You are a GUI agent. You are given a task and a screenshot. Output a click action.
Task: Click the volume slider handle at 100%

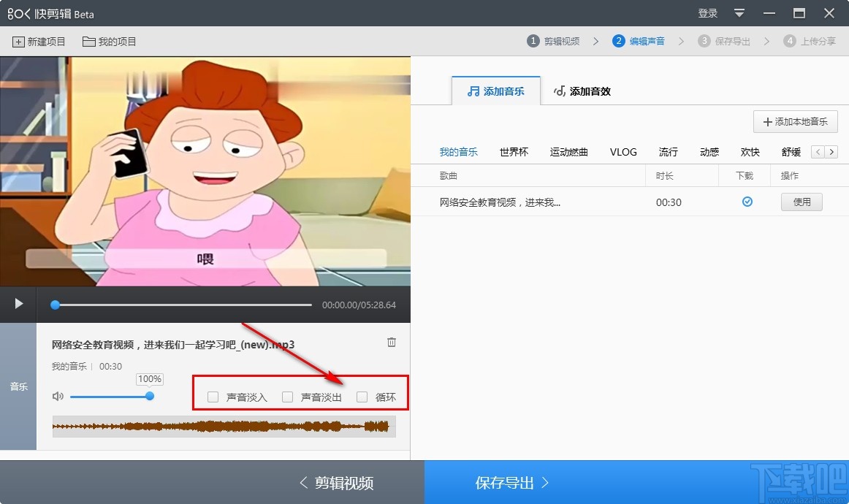click(x=150, y=397)
